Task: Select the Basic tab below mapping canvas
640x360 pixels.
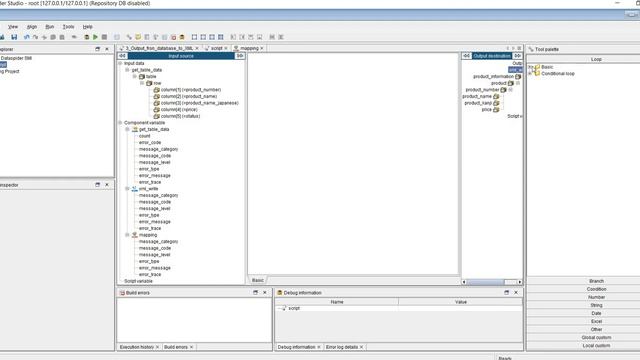Action: [x=258, y=280]
